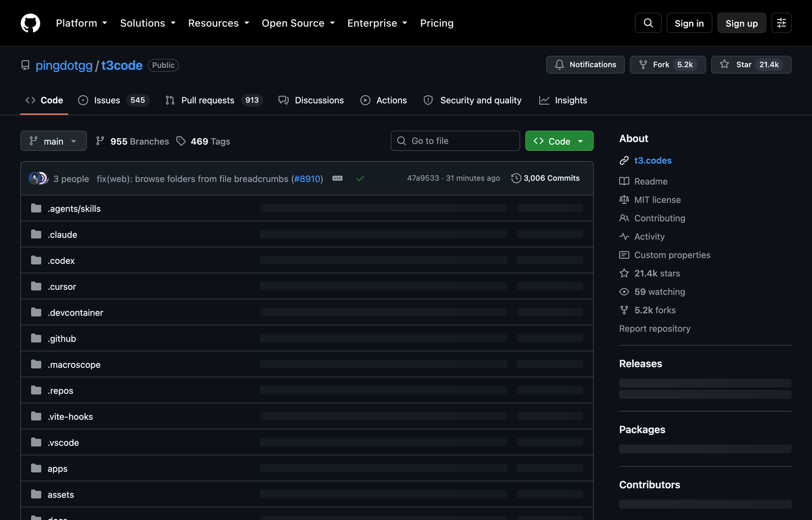Switch to Security and quality tab
812x520 pixels.
[x=472, y=100]
